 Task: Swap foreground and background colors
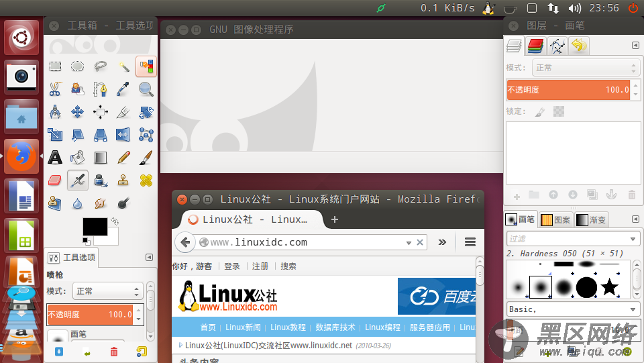(115, 221)
